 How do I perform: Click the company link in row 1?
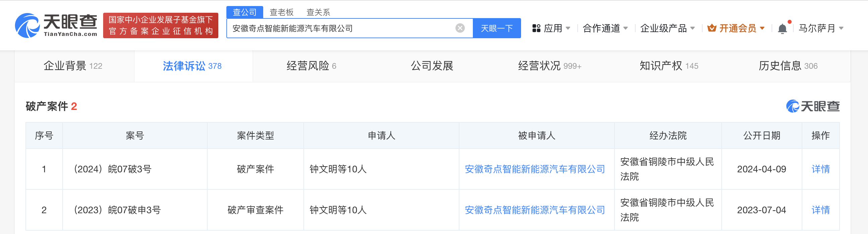[535, 169]
